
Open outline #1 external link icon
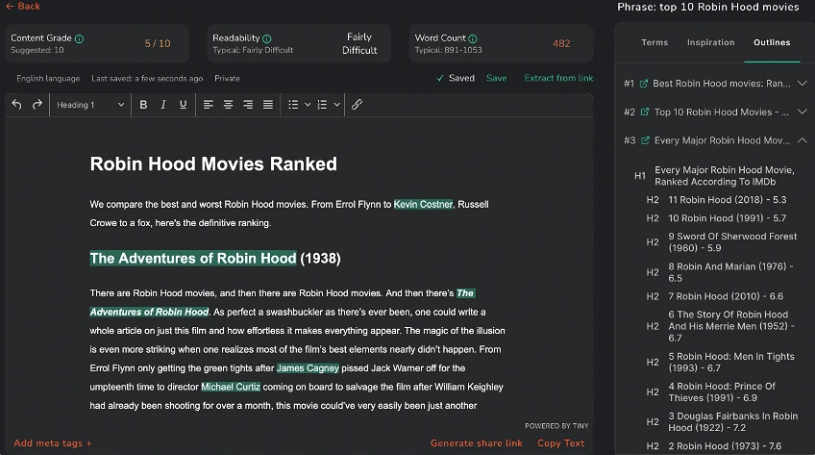[x=644, y=84]
